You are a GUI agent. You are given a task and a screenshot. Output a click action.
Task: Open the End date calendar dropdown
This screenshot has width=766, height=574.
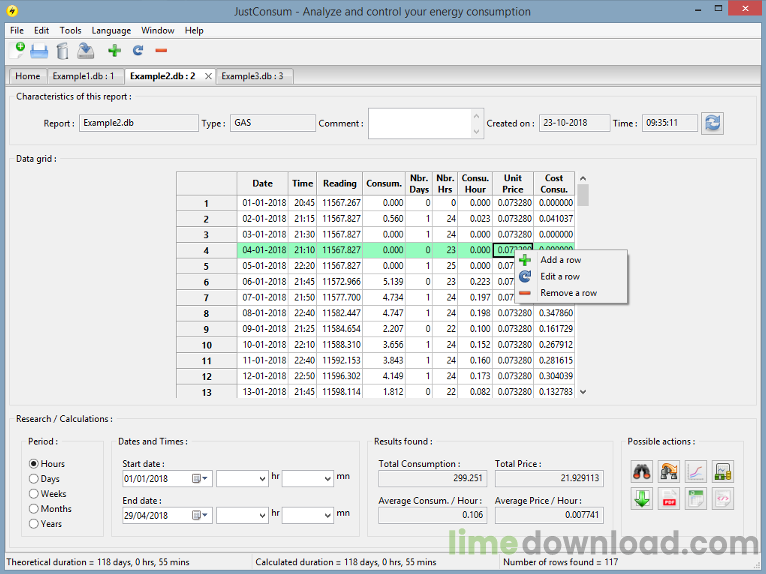coord(200,515)
